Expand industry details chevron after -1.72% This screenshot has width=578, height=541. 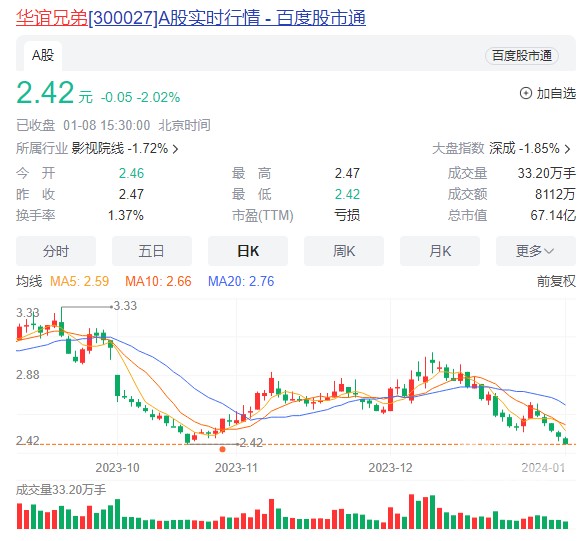coord(175,149)
